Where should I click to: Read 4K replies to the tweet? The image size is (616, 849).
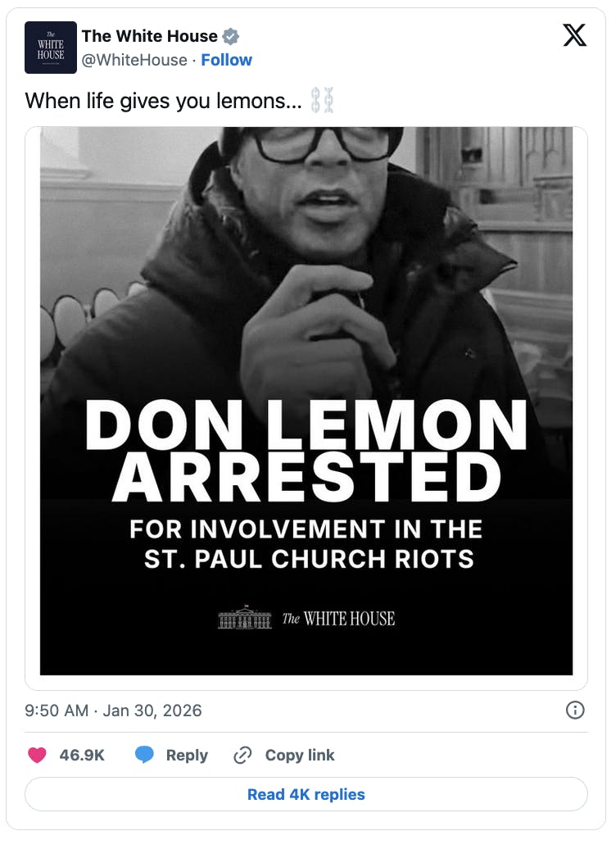click(308, 794)
